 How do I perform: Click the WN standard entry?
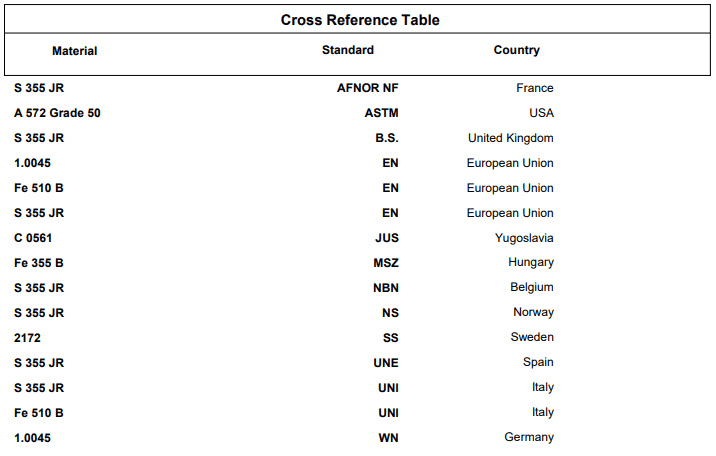(x=388, y=438)
